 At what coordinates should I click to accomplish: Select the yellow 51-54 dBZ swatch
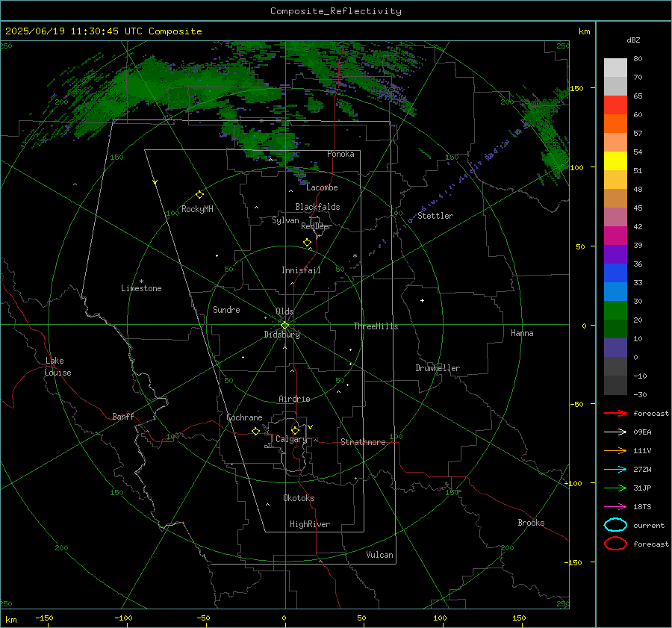tap(615, 161)
